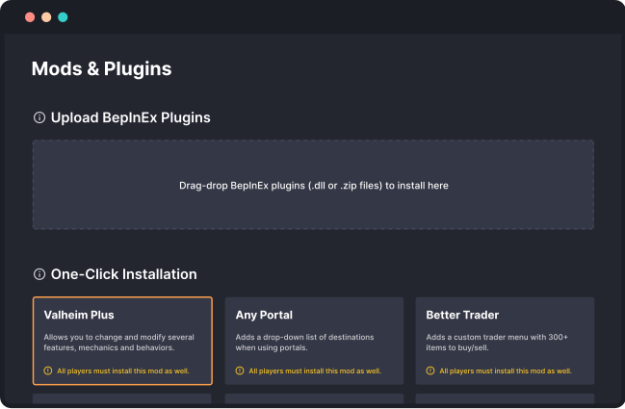Minimize the window using the yellow button
Image resolution: width=625 pixels, height=409 pixels.
pyautogui.click(x=46, y=17)
